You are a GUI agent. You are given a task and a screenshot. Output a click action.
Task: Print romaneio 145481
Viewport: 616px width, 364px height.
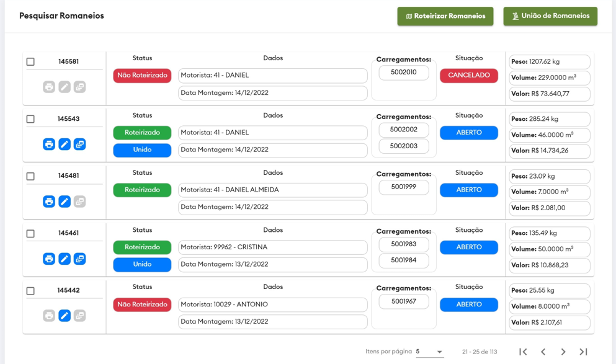pos(49,202)
